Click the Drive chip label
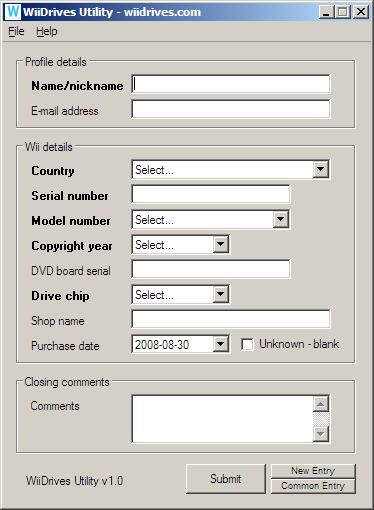Screen dimensions: 374x510 tap(60, 296)
